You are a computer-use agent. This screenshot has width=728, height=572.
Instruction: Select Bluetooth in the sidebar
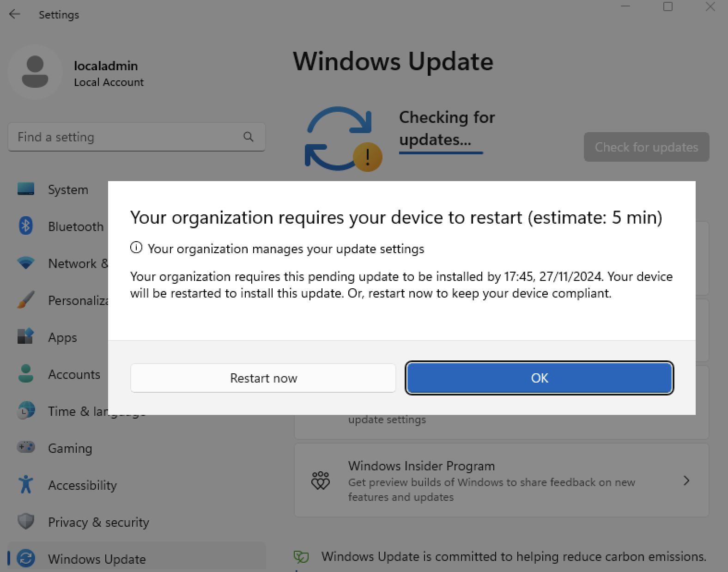76,226
